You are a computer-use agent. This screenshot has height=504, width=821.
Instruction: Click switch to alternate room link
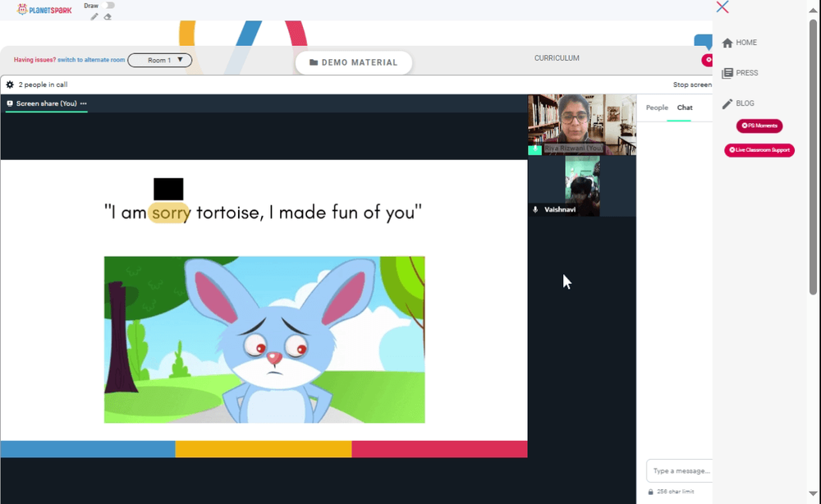(91, 60)
